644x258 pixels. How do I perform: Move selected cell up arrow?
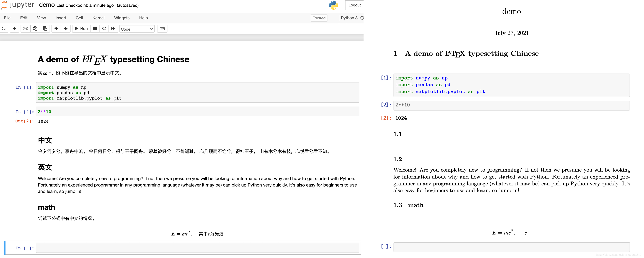point(56,29)
